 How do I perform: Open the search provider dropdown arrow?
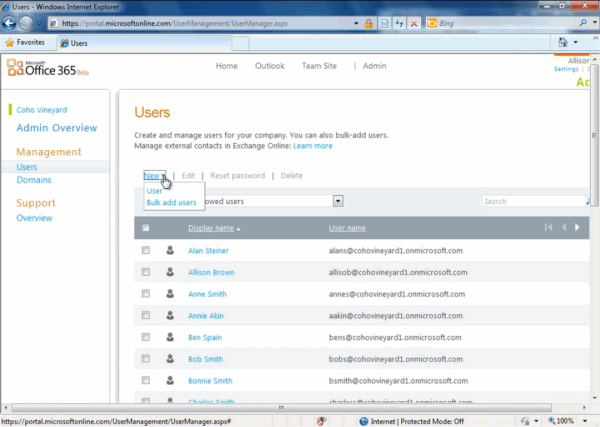point(595,23)
